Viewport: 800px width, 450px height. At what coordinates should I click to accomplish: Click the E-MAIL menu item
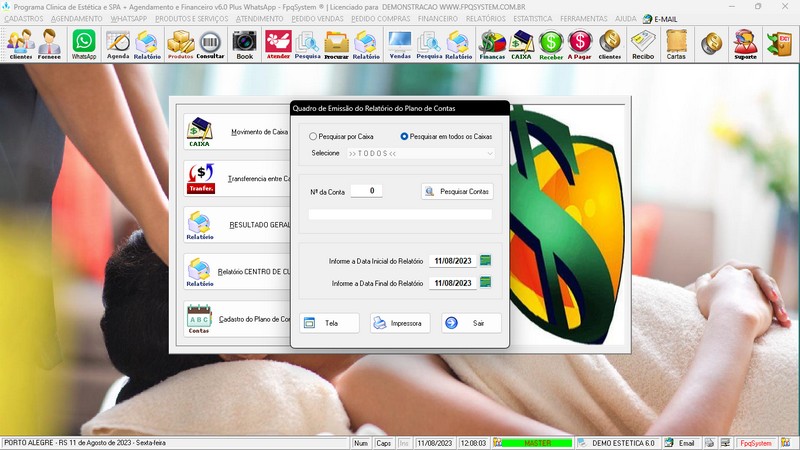pos(660,19)
